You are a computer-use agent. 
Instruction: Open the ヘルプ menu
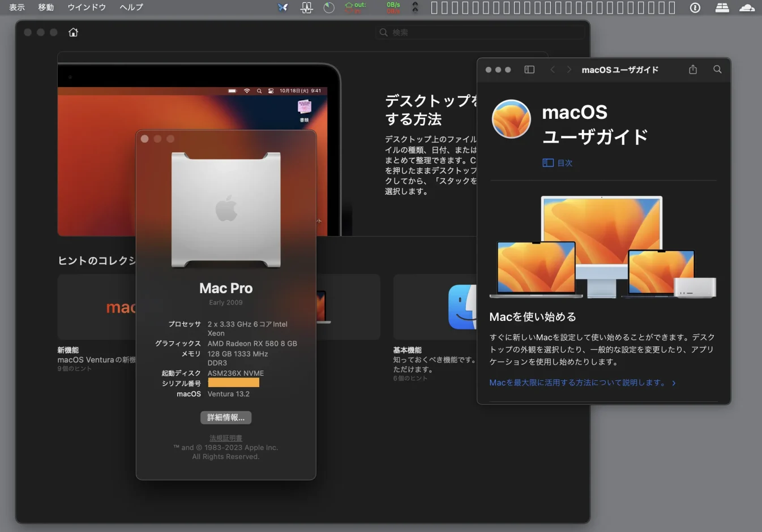131,7
